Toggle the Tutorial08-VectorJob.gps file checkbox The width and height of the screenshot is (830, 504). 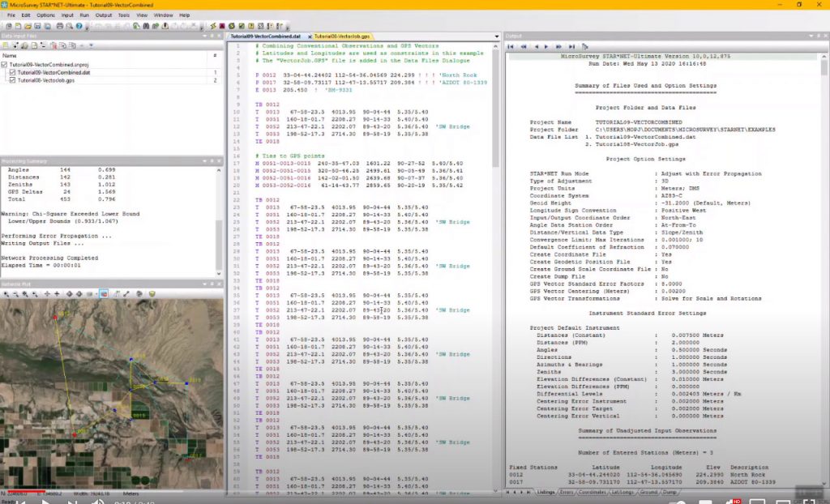pyautogui.click(x=12, y=80)
